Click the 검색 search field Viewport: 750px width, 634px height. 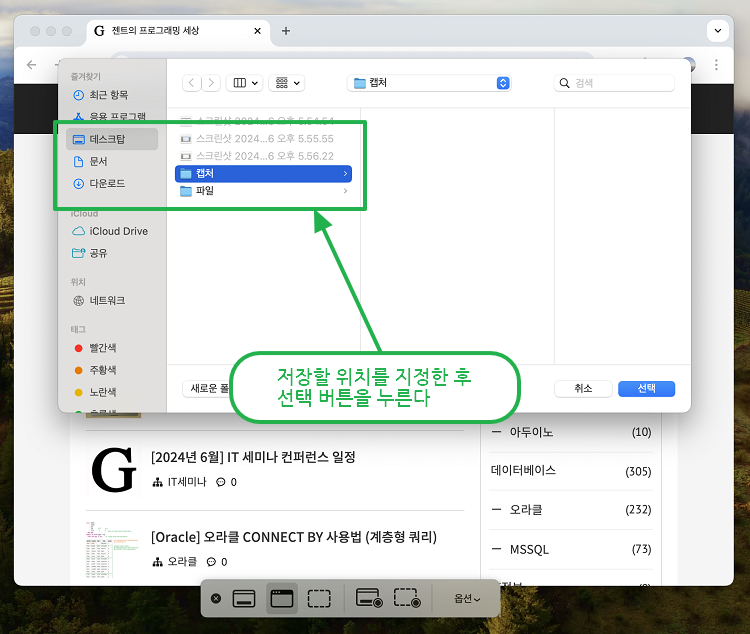[x=614, y=83]
